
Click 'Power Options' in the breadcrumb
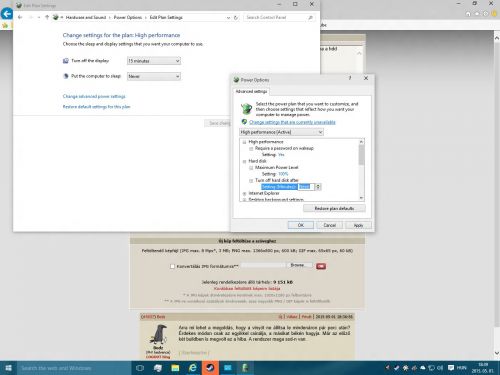click(x=128, y=17)
